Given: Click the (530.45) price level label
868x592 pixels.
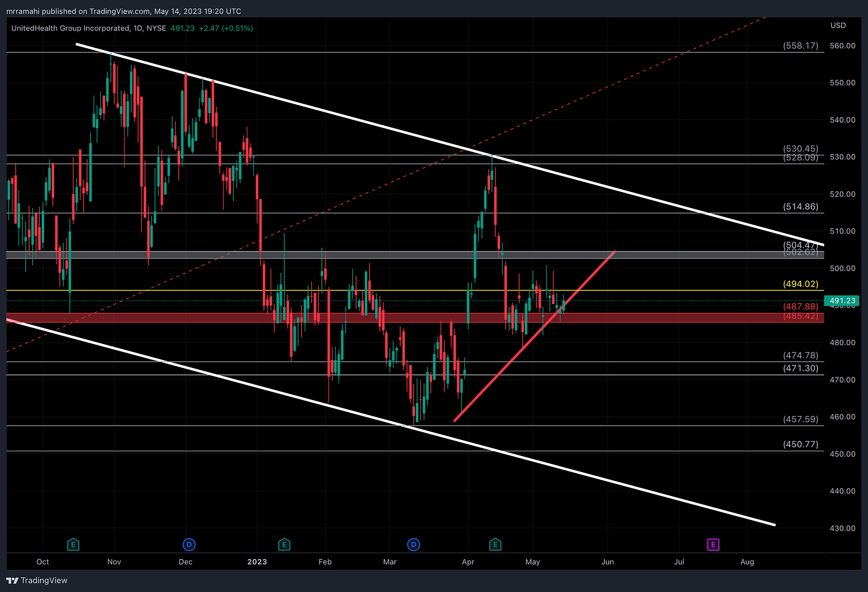Looking at the screenshot, I should [801, 149].
